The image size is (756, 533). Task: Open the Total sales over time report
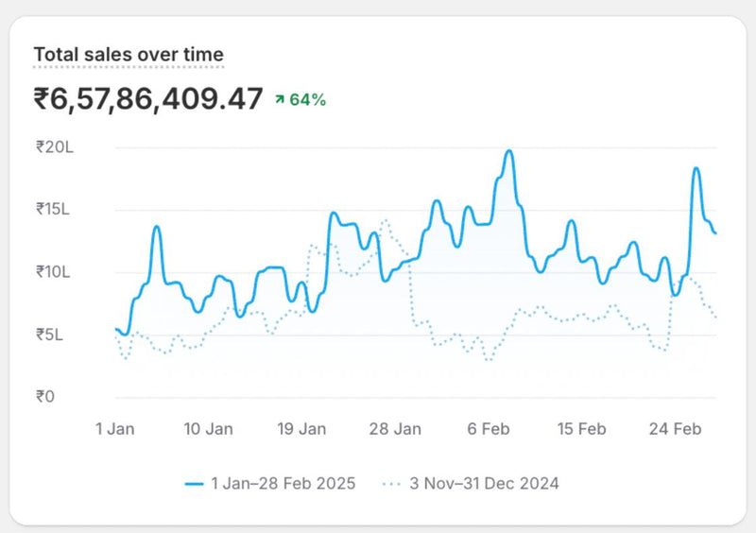point(129,55)
